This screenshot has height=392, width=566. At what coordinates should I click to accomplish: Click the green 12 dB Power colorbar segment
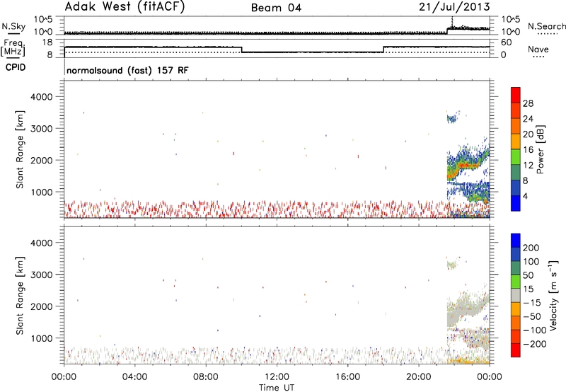(516, 156)
